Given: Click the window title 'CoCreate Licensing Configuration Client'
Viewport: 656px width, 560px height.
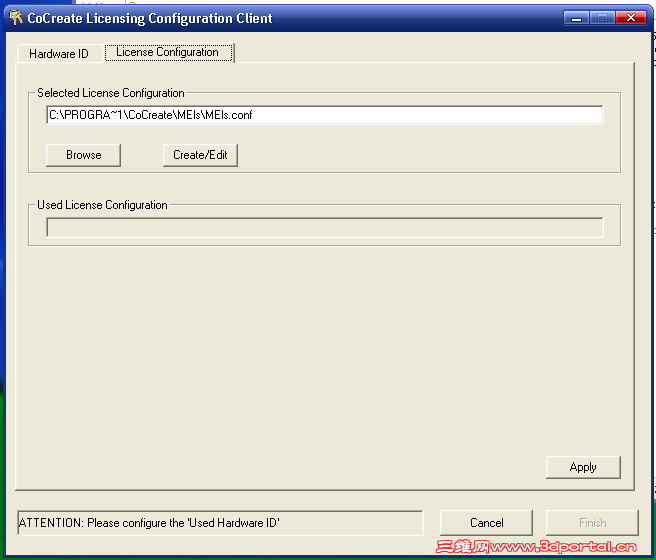Looking at the screenshot, I should coord(150,18).
